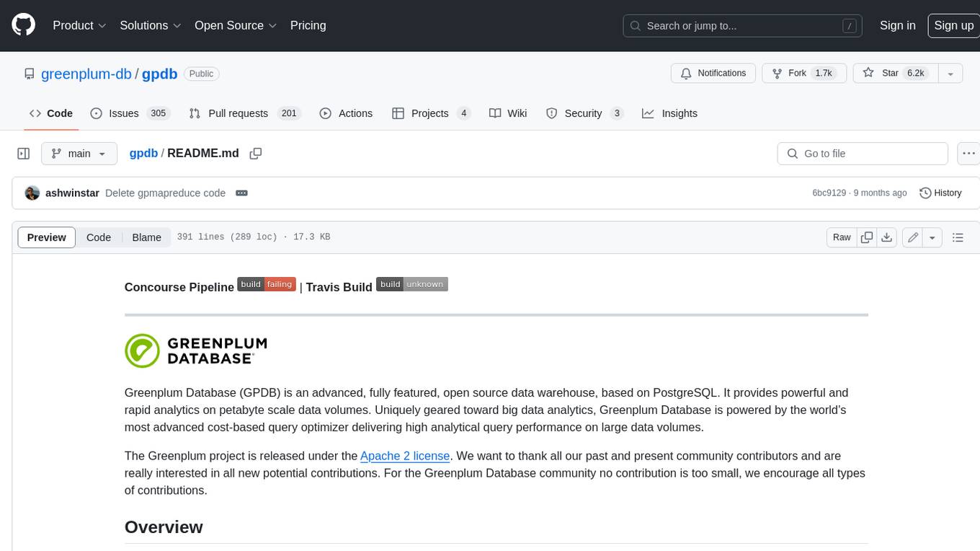980x551 pixels.
Task: Switch to the Code tab
Action: pos(50,113)
